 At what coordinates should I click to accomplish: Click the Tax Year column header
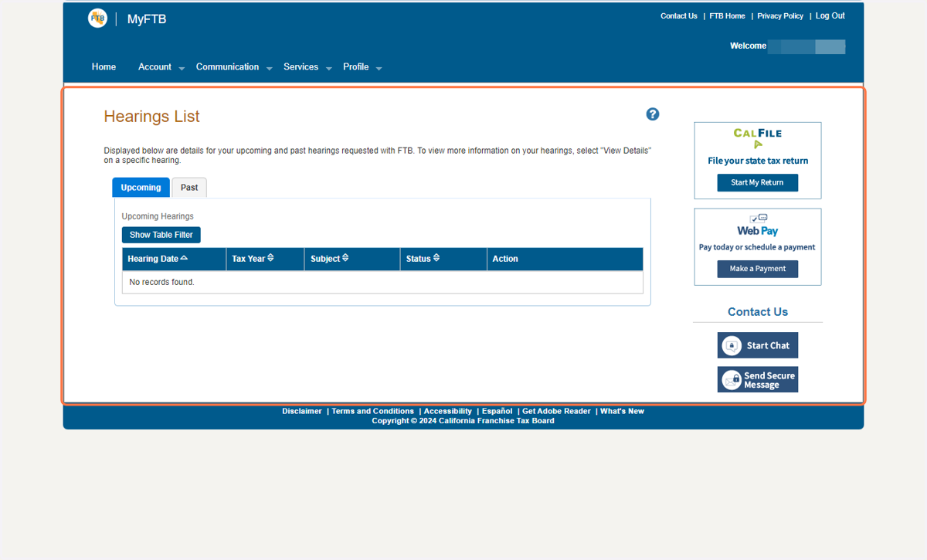[x=265, y=259]
